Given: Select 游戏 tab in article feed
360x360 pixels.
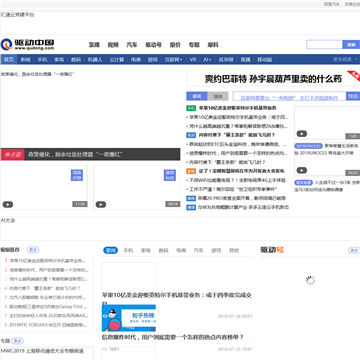Looking at the screenshot, I should tap(216, 250).
